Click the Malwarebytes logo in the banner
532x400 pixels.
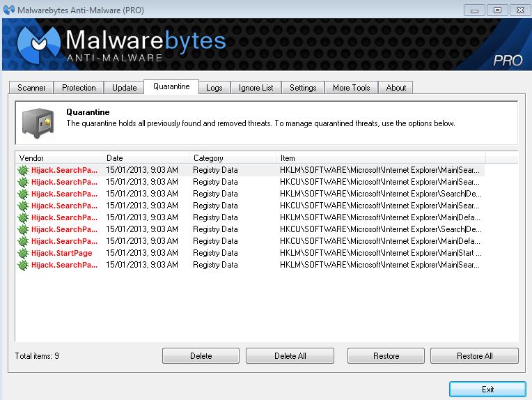coord(38,44)
